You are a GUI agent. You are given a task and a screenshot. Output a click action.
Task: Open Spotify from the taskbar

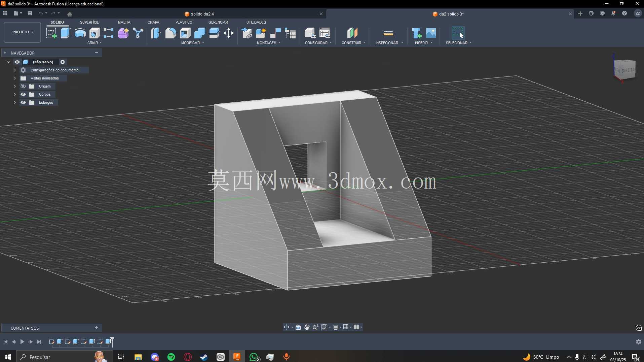[171, 357]
